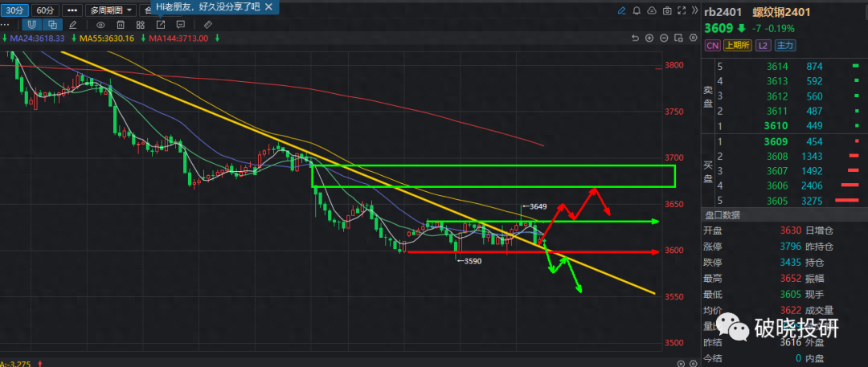
Task: Click the 上期所 exchange tag
Action: coord(736,46)
